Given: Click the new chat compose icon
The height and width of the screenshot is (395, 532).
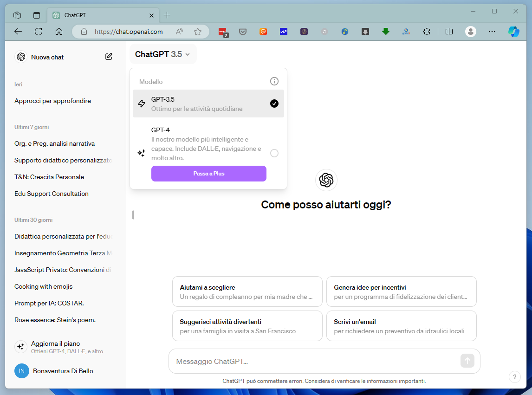Looking at the screenshot, I should tap(109, 57).
